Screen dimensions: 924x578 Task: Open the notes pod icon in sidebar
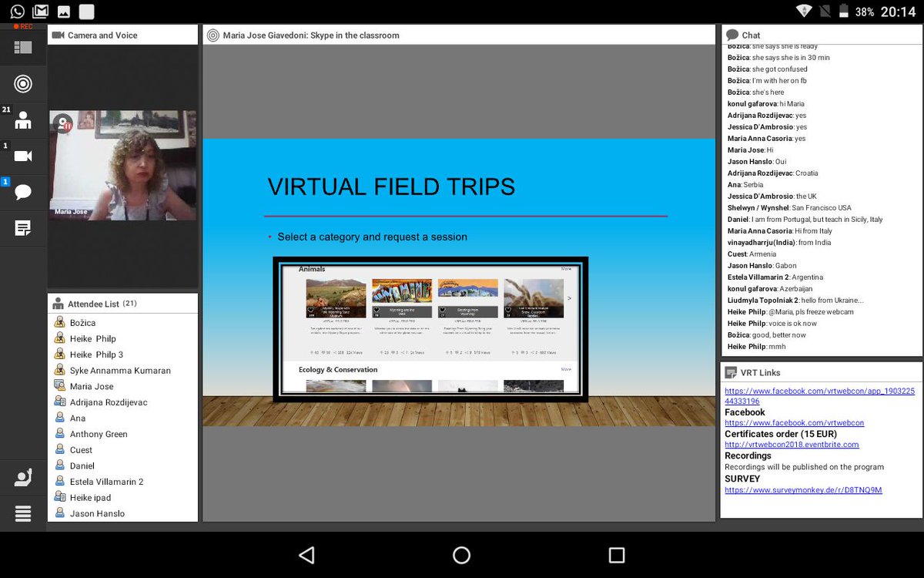(x=23, y=228)
